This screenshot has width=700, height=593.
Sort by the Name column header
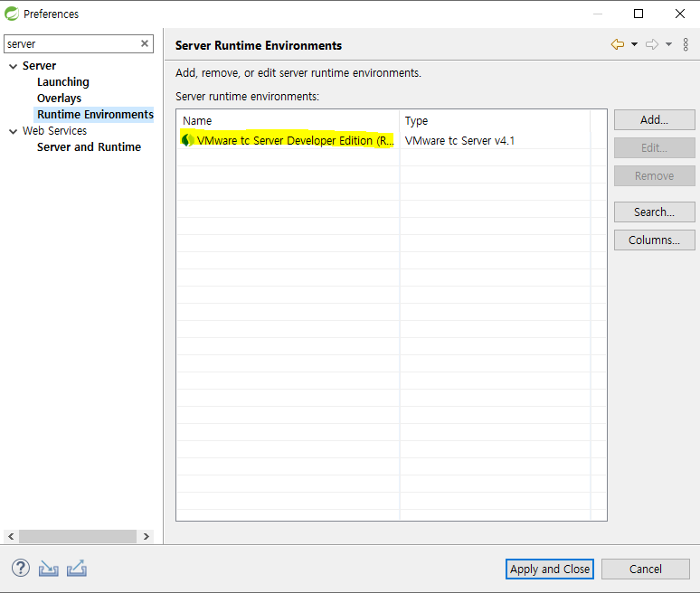(288, 120)
